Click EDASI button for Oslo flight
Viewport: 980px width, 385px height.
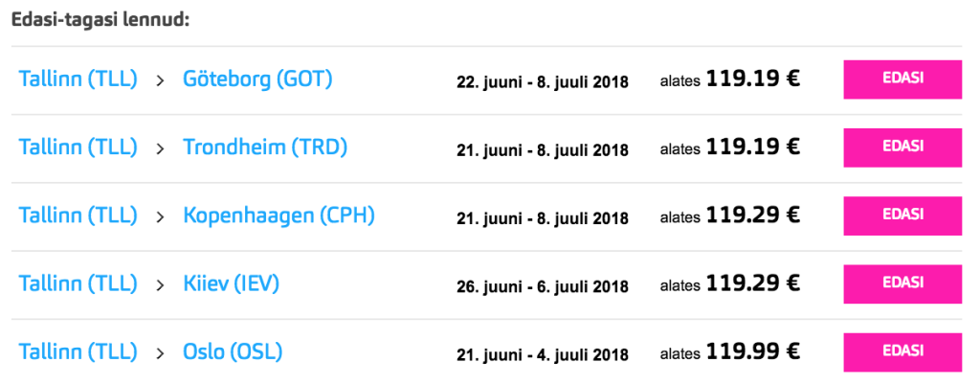click(x=902, y=351)
